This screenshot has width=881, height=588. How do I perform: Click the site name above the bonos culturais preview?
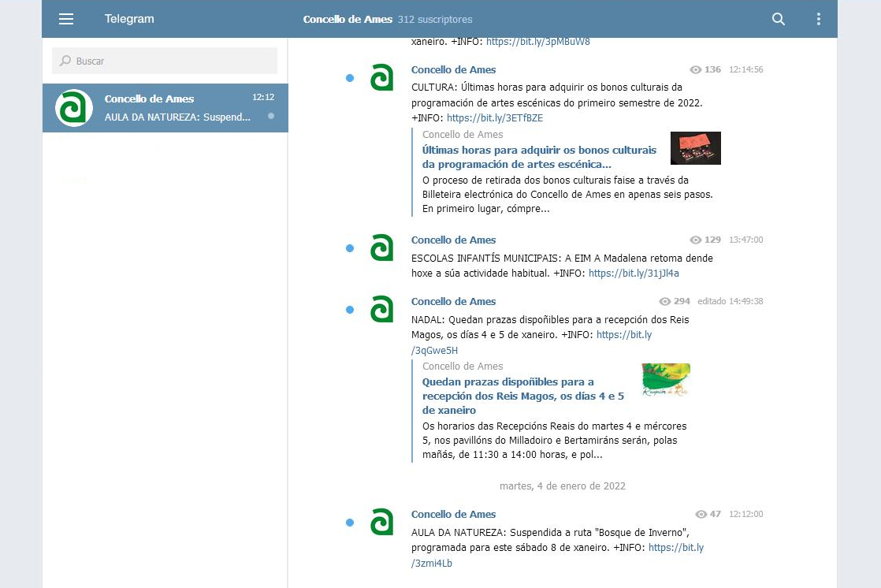pyautogui.click(x=463, y=134)
